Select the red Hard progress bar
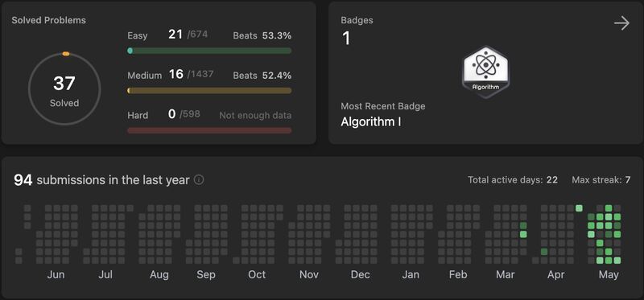This screenshot has height=300, width=644. pyautogui.click(x=209, y=130)
